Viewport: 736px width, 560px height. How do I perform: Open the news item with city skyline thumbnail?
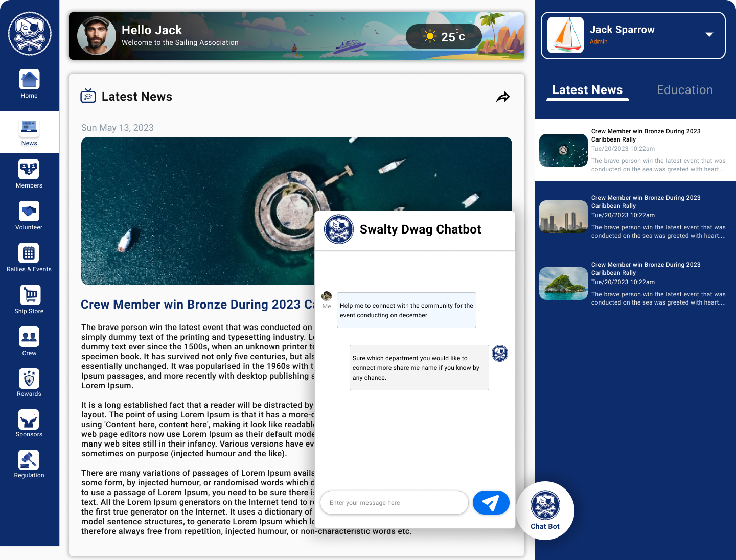(635, 217)
